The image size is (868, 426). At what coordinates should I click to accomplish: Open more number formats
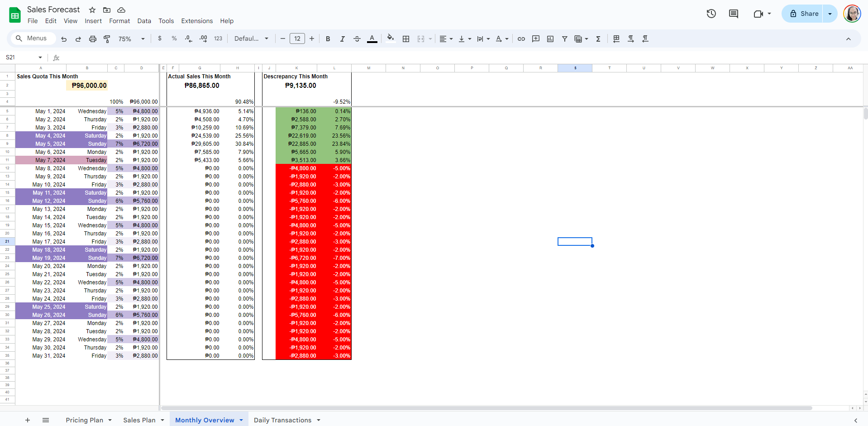pyautogui.click(x=218, y=39)
